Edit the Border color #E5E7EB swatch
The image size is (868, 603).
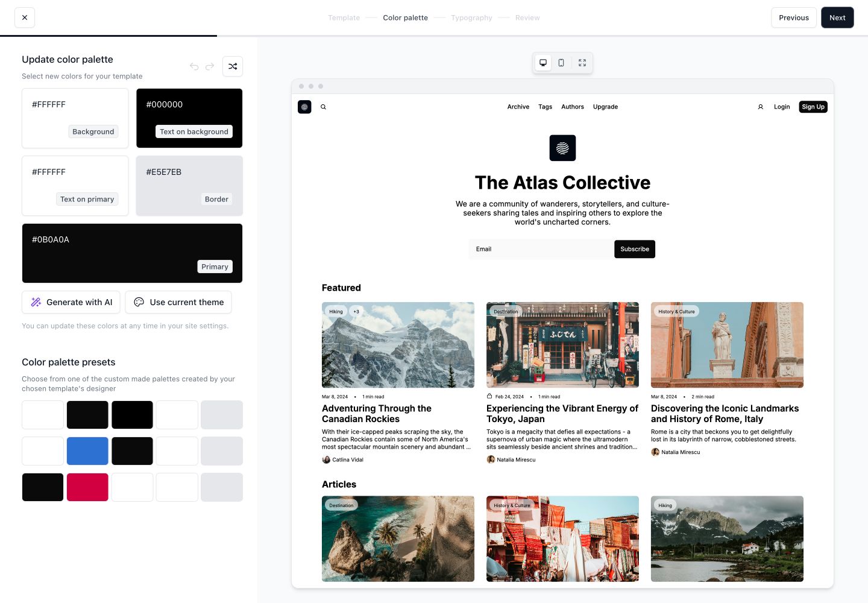click(x=189, y=186)
